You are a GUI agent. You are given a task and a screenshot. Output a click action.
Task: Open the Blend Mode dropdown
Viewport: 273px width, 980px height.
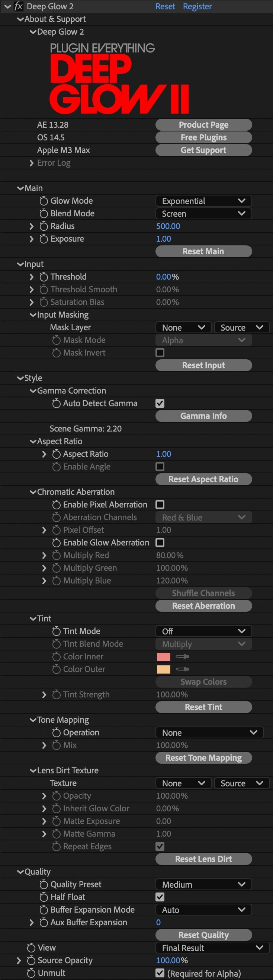(203, 213)
